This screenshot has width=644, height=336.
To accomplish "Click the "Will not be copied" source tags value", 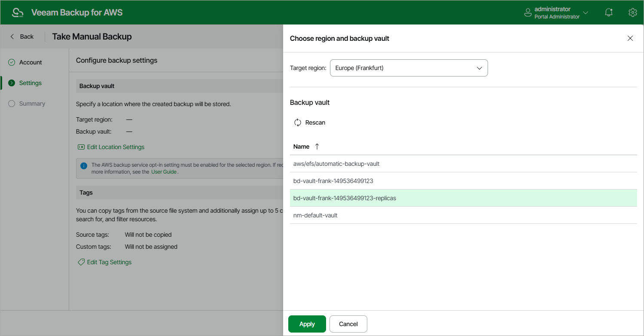I will tap(148, 235).
